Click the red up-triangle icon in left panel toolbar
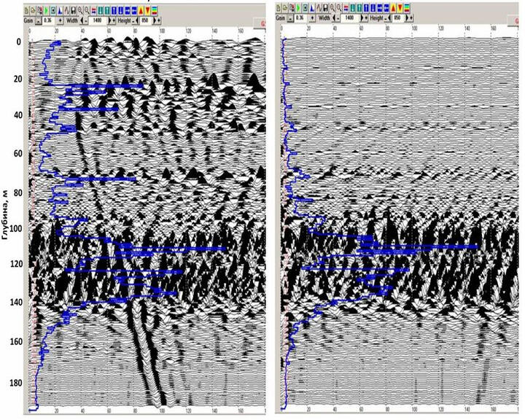 point(141,9)
